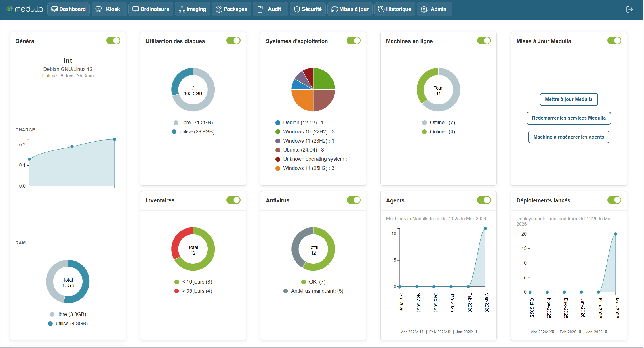Click the Audit clipboard icon
The image size is (644, 348).
click(x=260, y=9)
